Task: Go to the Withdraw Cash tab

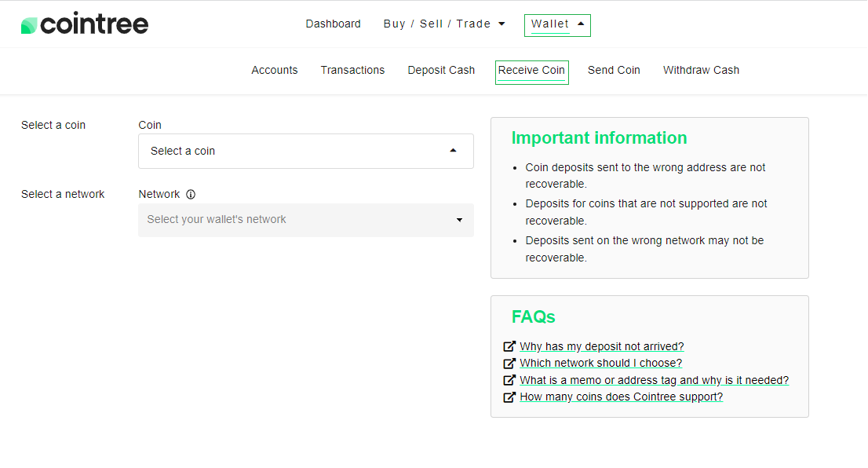Action: pyautogui.click(x=702, y=71)
